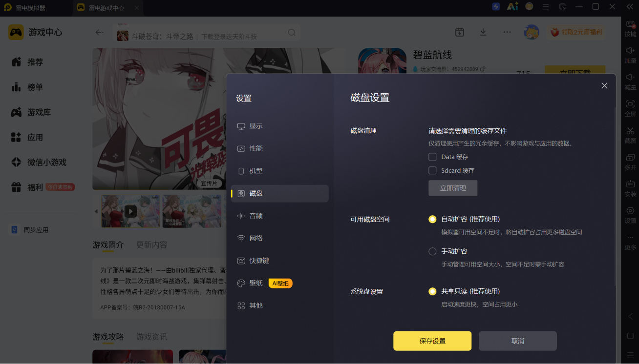Open the 多开 multi-instance tool

click(x=630, y=162)
